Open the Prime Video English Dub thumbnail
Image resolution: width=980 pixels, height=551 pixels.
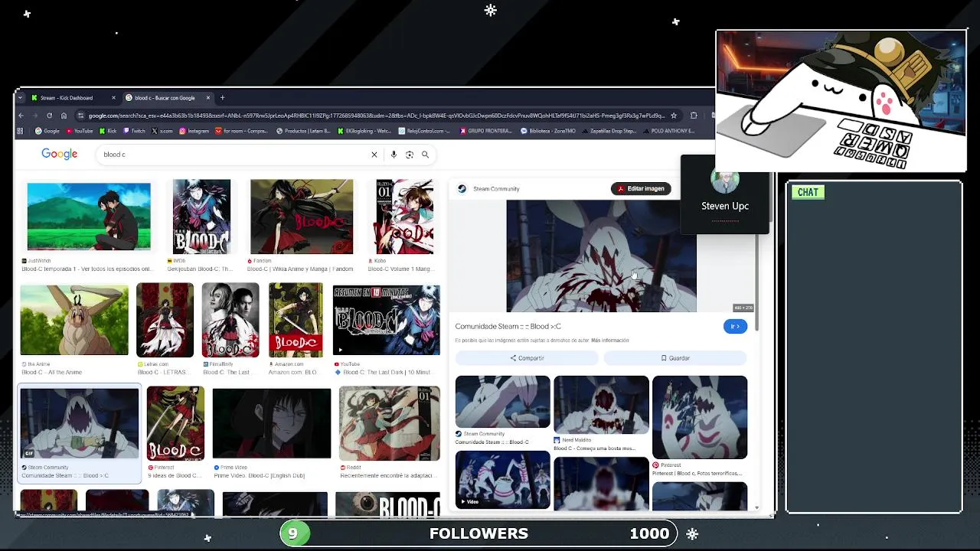click(x=272, y=423)
